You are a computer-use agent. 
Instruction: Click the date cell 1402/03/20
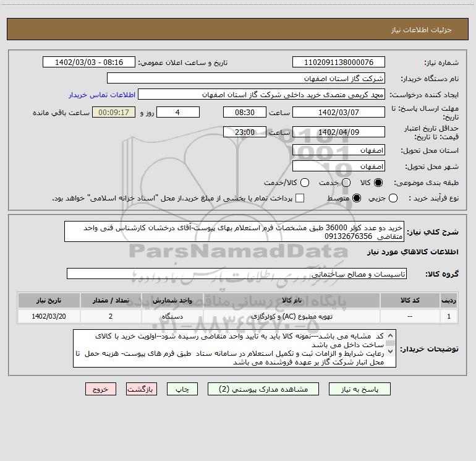pyautogui.click(x=49, y=316)
